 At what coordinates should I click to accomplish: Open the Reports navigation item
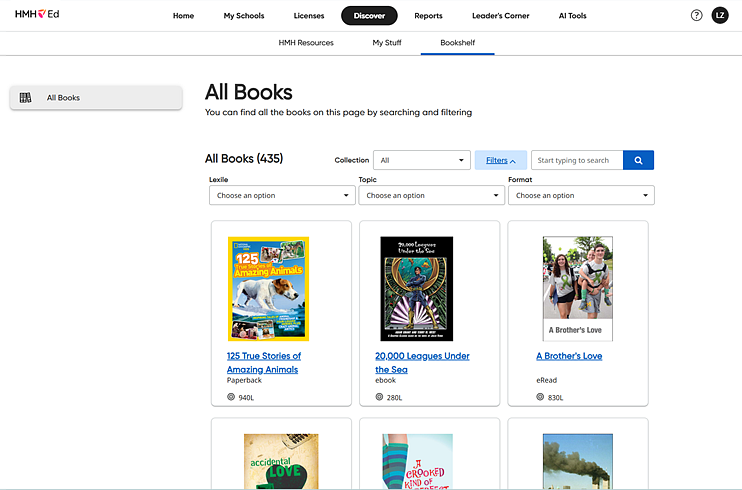click(428, 16)
